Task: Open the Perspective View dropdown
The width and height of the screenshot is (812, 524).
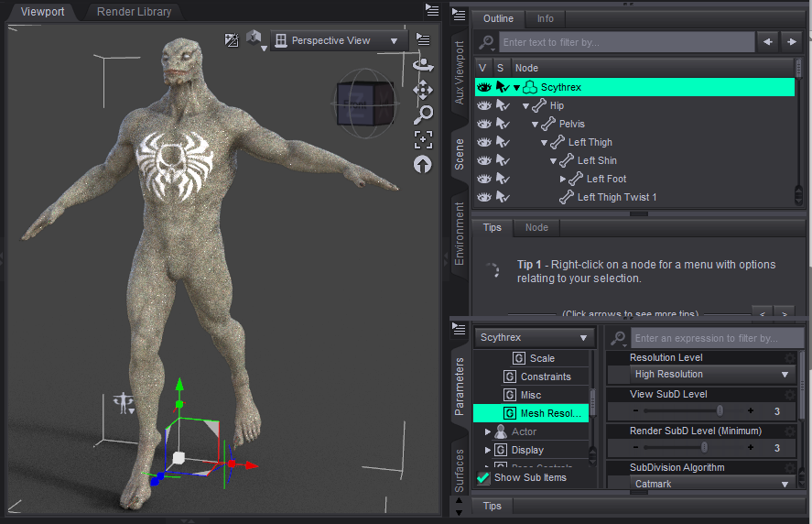Action: tap(338, 40)
